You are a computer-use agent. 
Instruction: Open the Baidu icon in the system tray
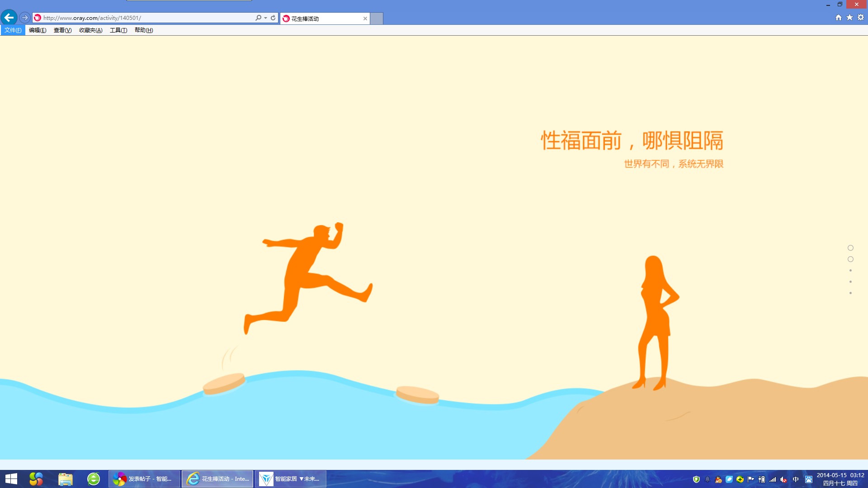pyautogui.click(x=809, y=479)
